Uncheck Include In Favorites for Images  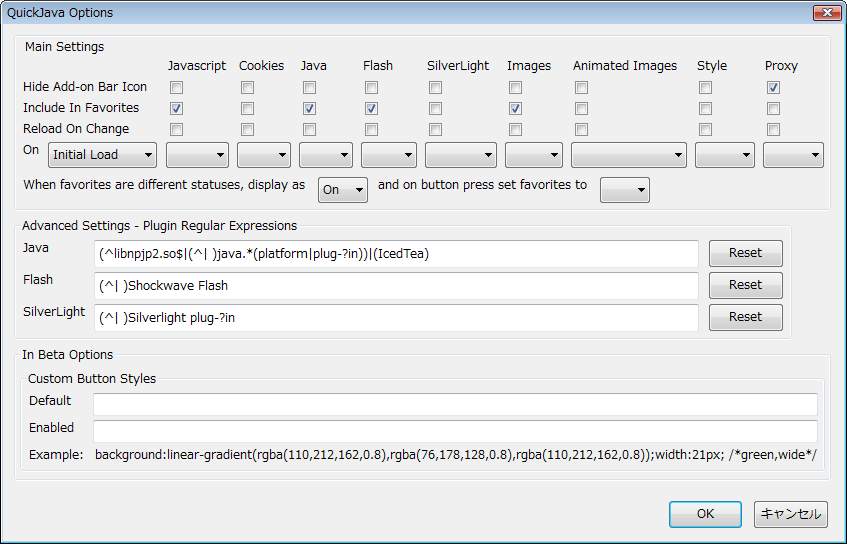(515, 109)
